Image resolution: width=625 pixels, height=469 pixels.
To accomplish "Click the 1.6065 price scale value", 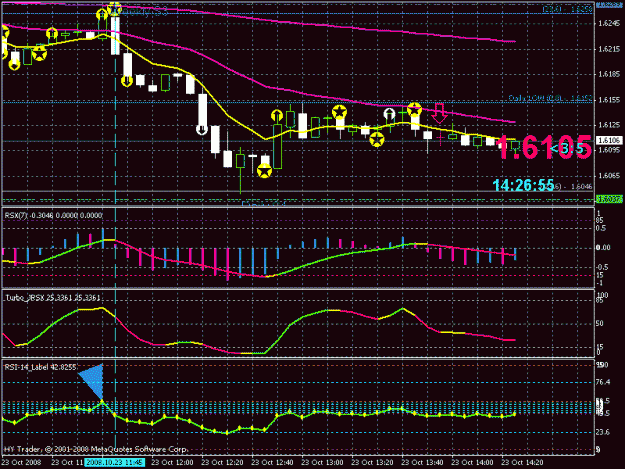I will click(x=609, y=176).
